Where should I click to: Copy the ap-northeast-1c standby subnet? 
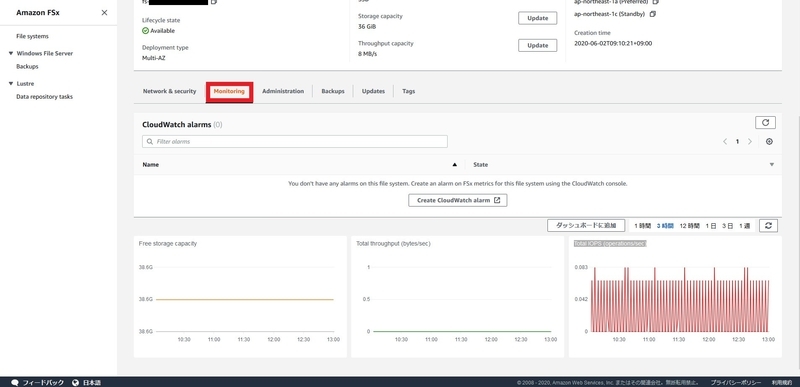pyautogui.click(x=653, y=14)
